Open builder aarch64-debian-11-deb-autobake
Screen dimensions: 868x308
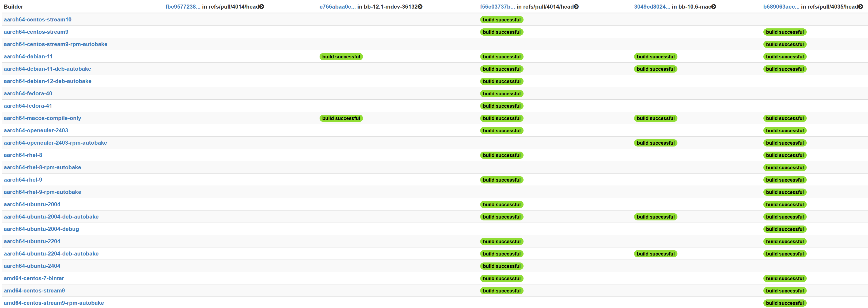pyautogui.click(x=47, y=69)
